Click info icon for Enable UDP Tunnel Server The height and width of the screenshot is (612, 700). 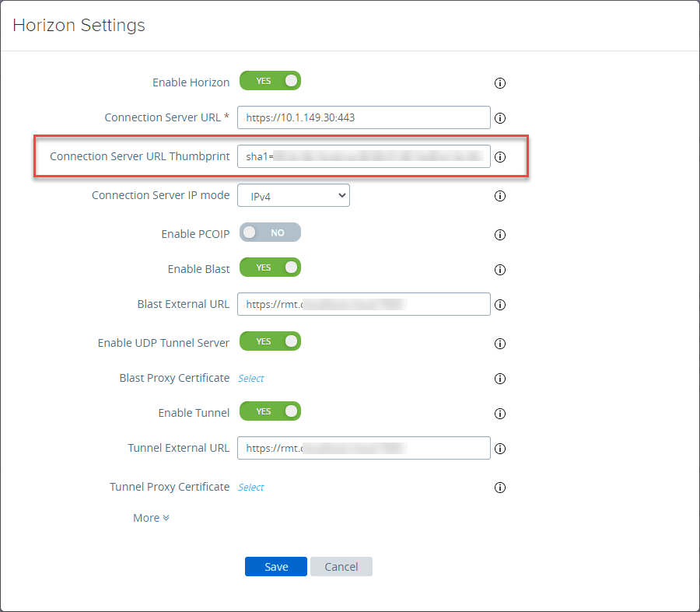(x=500, y=344)
